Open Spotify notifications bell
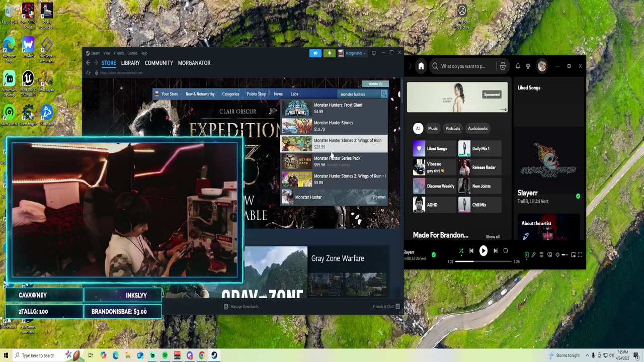Screen dimensions: 644x362 (518, 66)
